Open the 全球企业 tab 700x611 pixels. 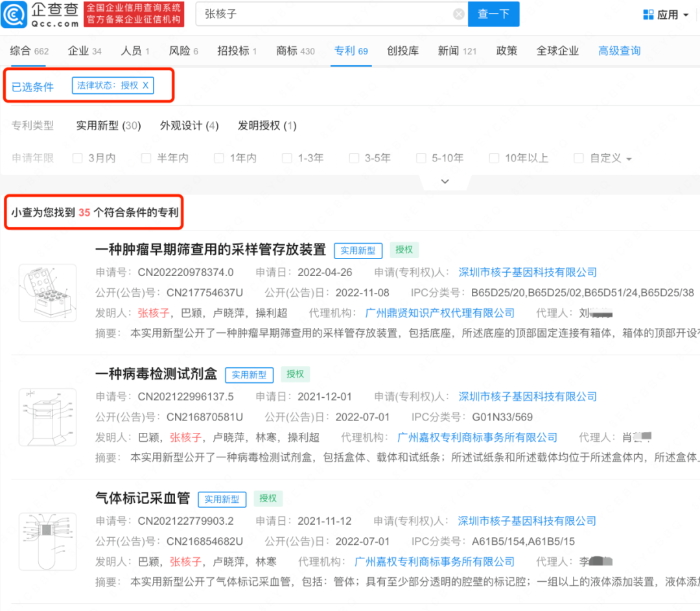(x=557, y=51)
